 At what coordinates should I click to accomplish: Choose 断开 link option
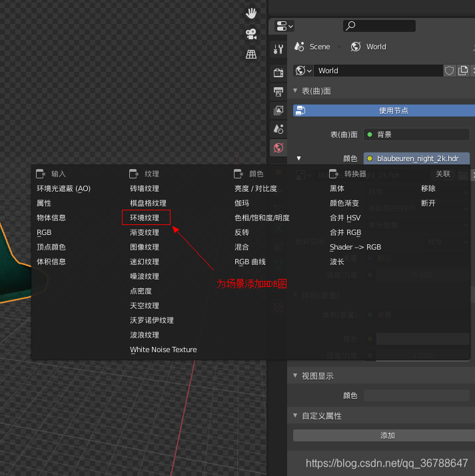[x=428, y=203]
